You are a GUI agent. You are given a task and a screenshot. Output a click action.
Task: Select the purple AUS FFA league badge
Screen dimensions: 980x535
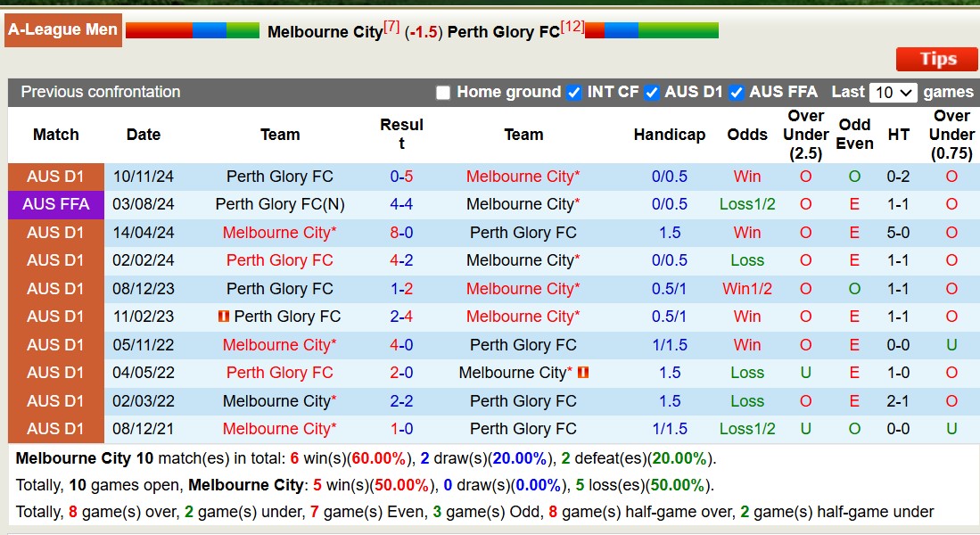pos(55,204)
